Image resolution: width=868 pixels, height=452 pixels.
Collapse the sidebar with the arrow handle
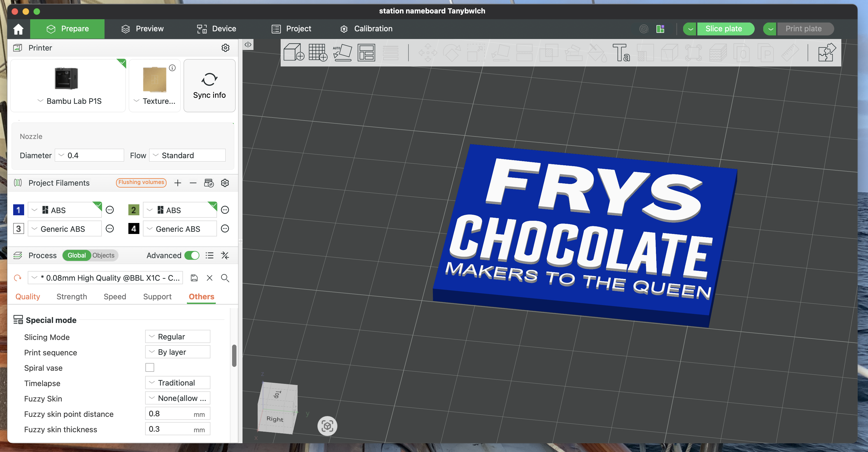[248, 44]
